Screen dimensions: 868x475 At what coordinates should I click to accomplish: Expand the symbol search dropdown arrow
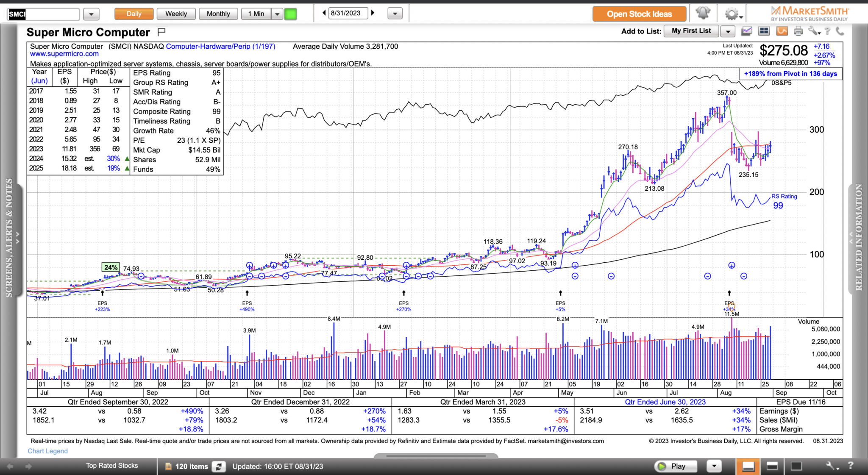tap(91, 14)
